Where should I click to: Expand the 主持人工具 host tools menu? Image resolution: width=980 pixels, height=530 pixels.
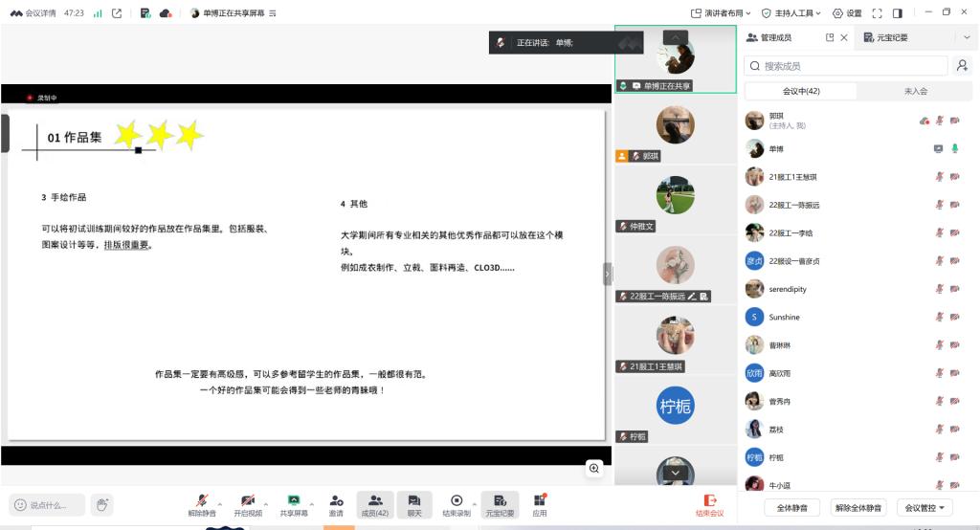tap(792, 13)
